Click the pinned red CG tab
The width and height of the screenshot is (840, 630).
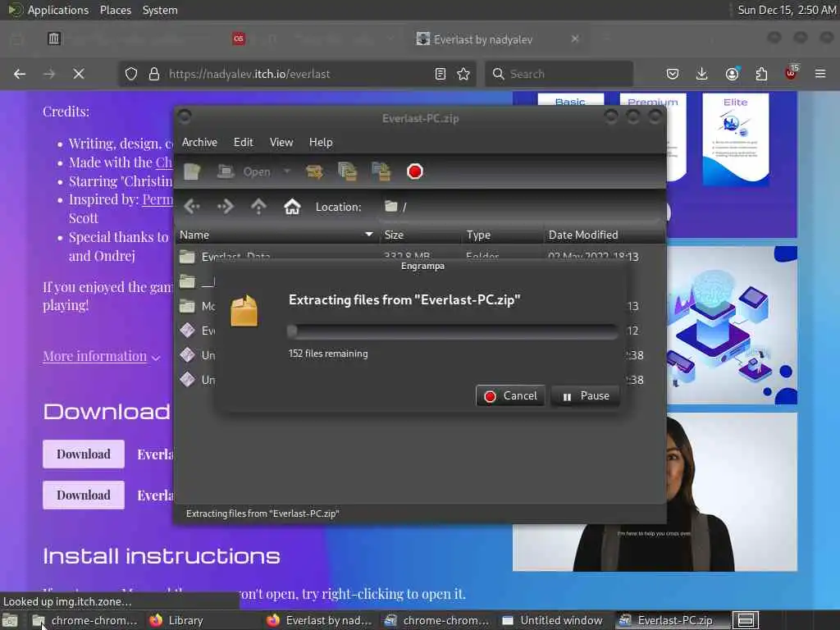click(x=239, y=39)
